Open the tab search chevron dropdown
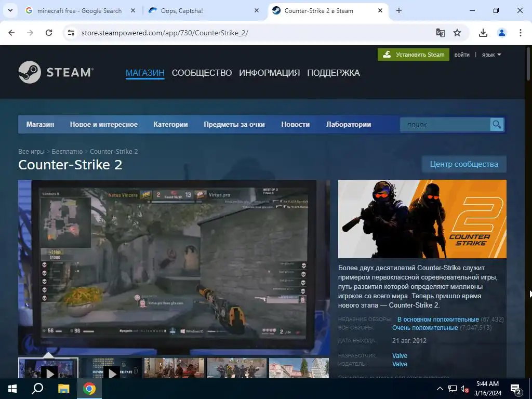The image size is (532, 399). click(x=10, y=10)
